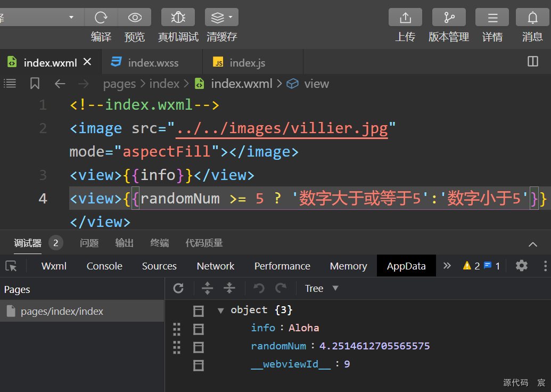The height and width of the screenshot is (392, 551).
Task: Click action menu icon for info row
Action: pos(199,329)
